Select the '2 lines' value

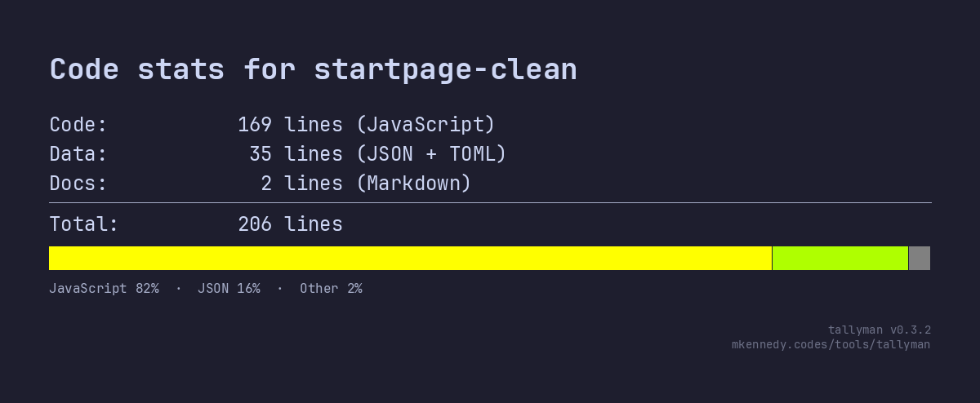(x=301, y=184)
